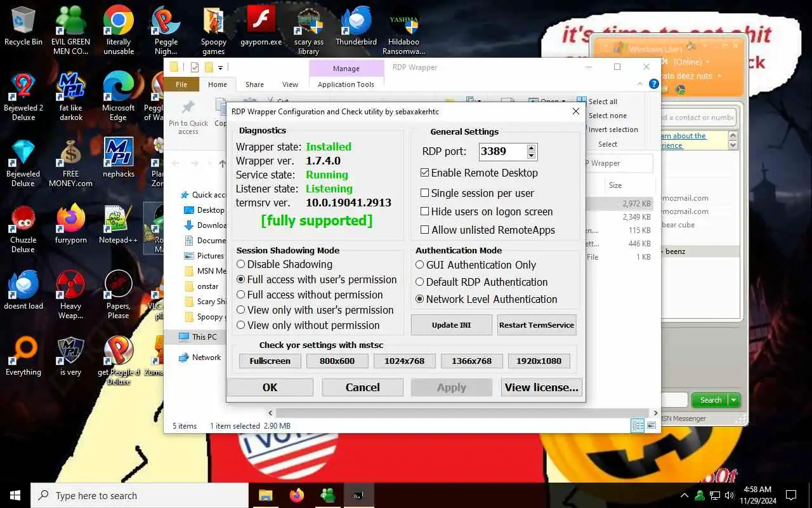Open the MSN Search button dropdown arrow
The width and height of the screenshot is (812, 508).
pyautogui.click(x=734, y=400)
